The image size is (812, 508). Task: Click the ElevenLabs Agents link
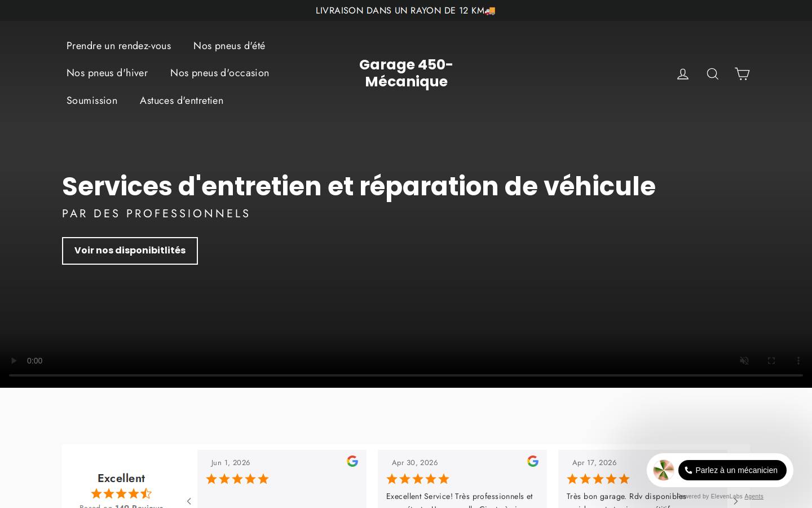[753, 497]
